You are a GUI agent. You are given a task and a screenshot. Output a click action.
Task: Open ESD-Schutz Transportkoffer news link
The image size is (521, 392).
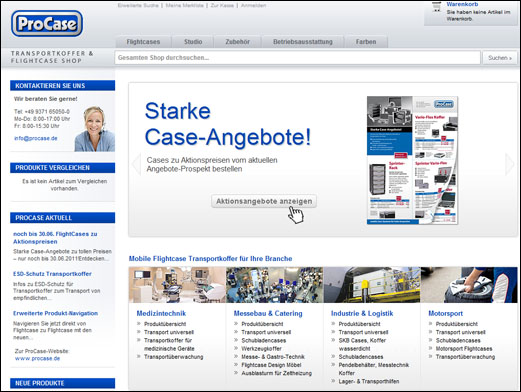(52, 274)
